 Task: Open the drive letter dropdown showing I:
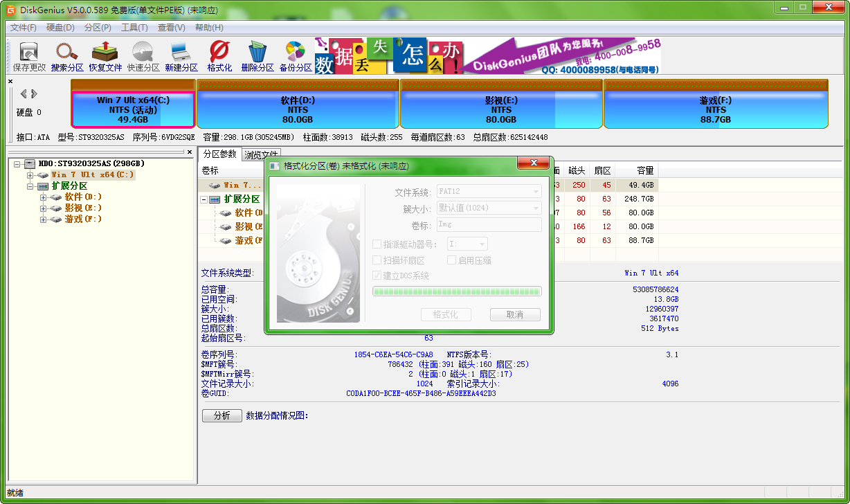467,244
